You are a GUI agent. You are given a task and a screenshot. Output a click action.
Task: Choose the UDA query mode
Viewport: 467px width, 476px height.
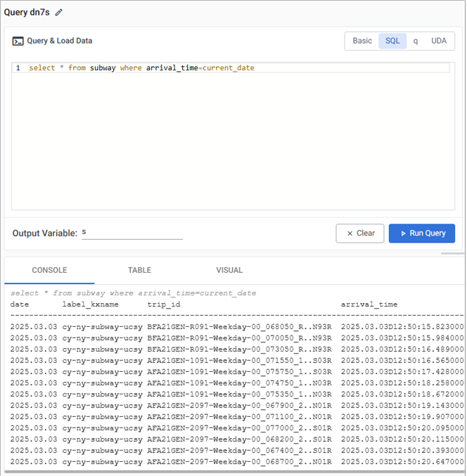pos(439,41)
